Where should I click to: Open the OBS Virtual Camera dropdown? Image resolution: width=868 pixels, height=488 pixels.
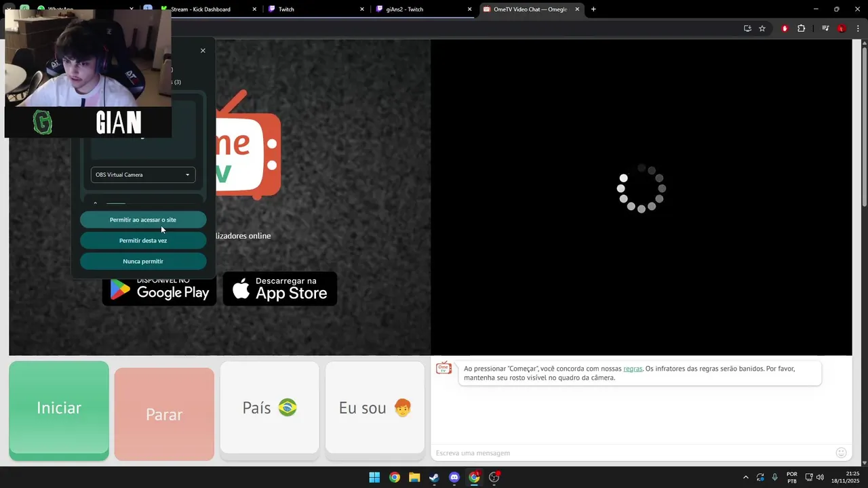tap(143, 175)
